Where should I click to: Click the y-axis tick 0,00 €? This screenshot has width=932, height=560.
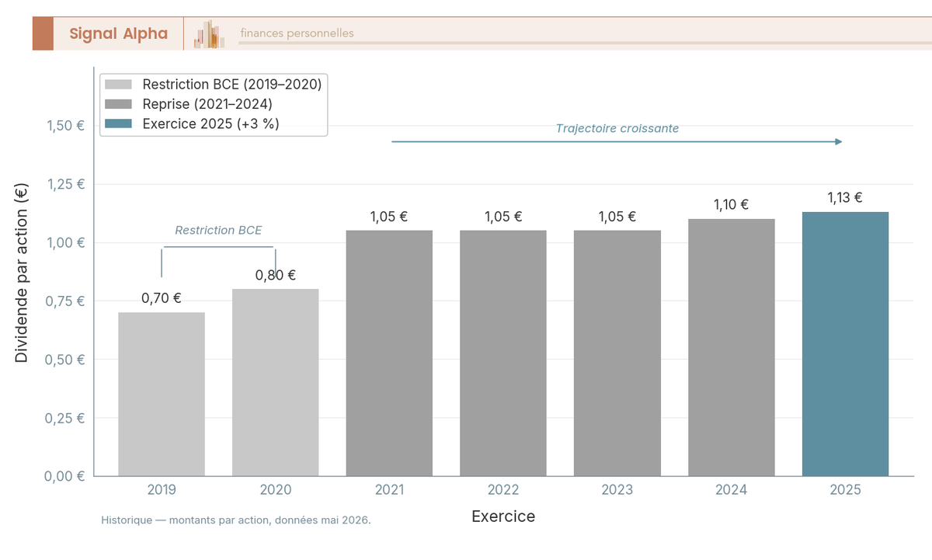click(x=66, y=476)
